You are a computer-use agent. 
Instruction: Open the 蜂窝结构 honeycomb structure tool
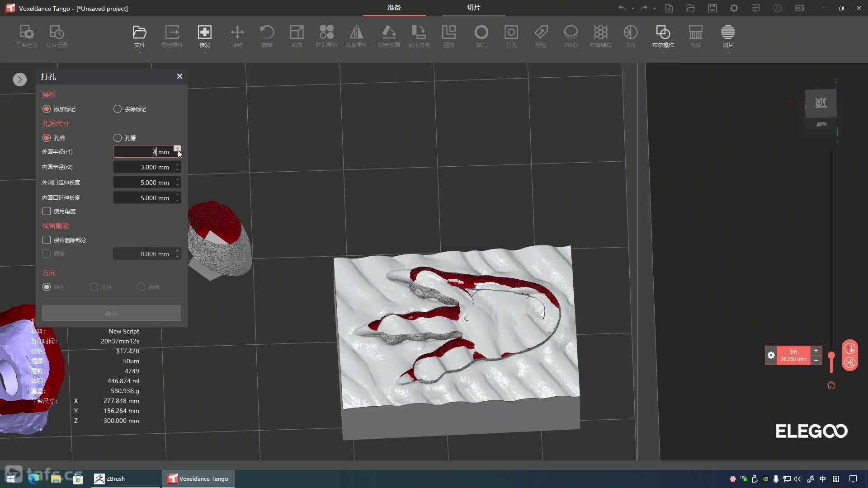point(600,36)
